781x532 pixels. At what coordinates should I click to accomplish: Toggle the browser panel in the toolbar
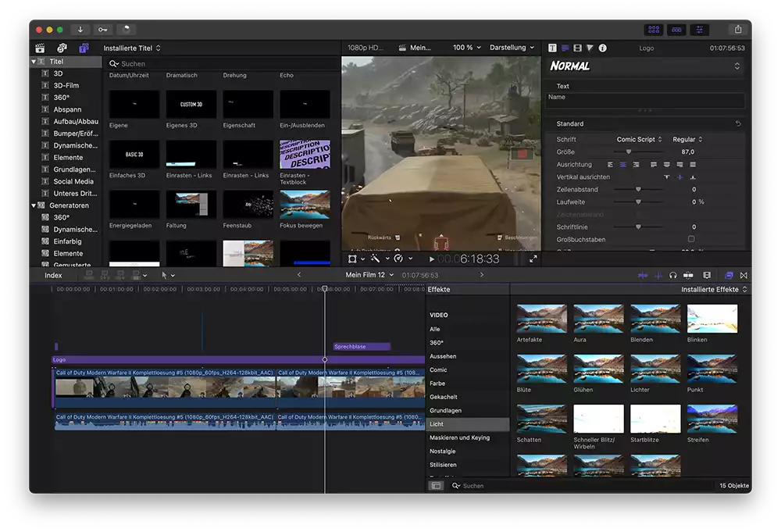click(x=654, y=30)
